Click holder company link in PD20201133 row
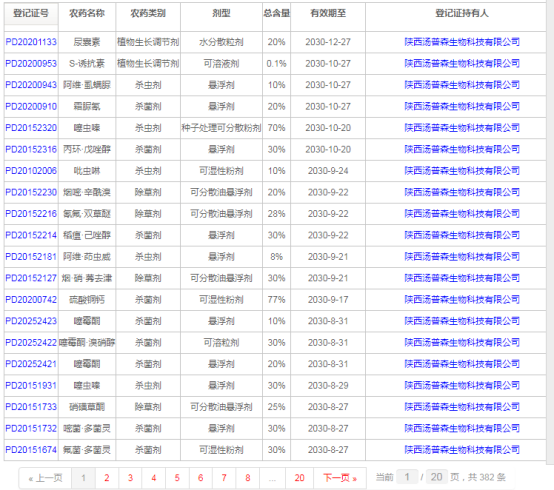 (462, 42)
